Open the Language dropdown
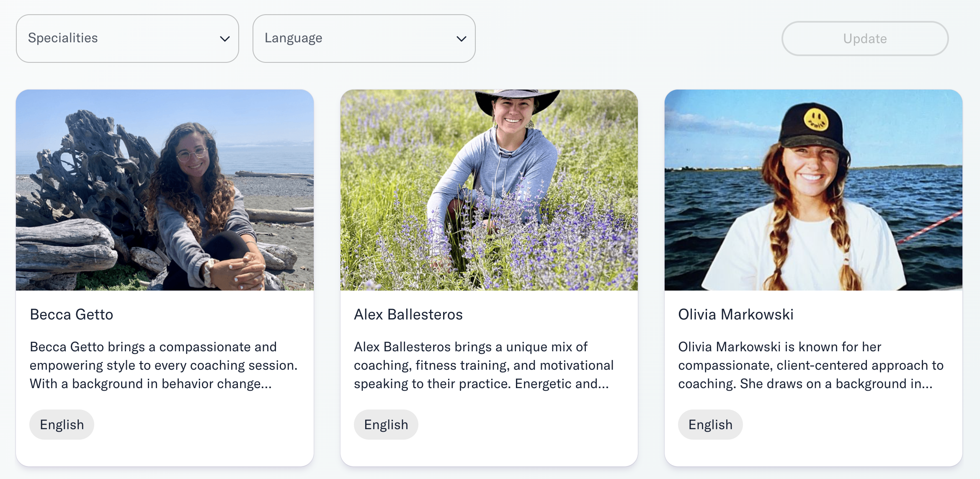 pyautogui.click(x=364, y=39)
